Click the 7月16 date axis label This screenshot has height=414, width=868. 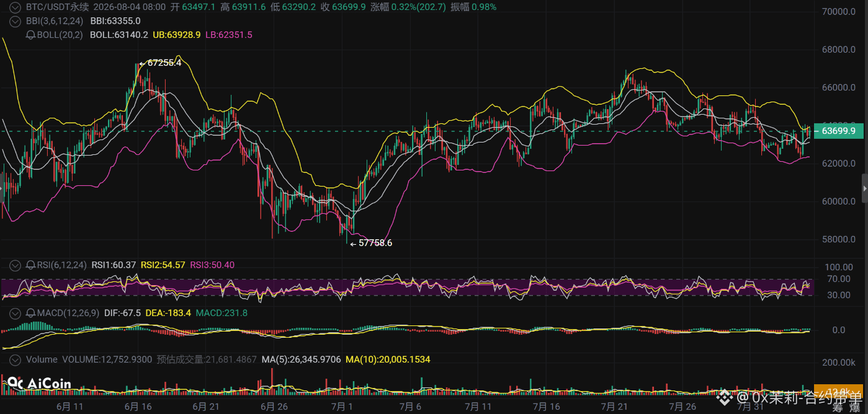(546, 407)
